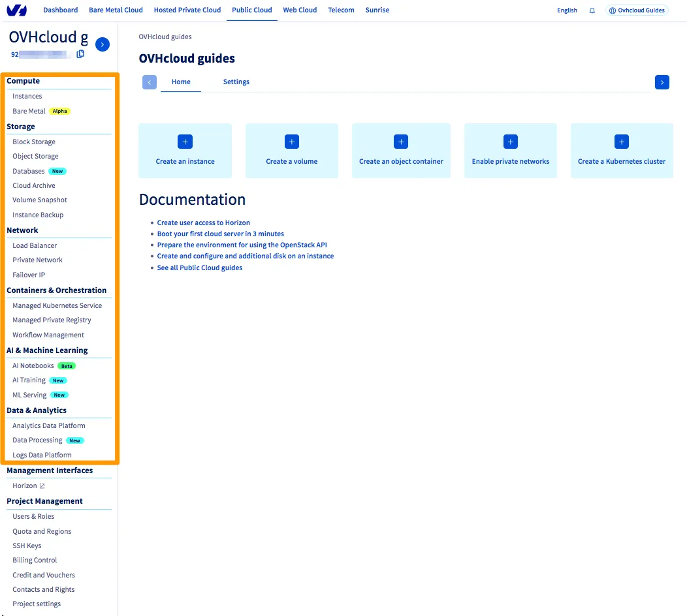Viewport: 687px width, 616px height.
Task: Click Horizon external link icon
Action: 42,486
